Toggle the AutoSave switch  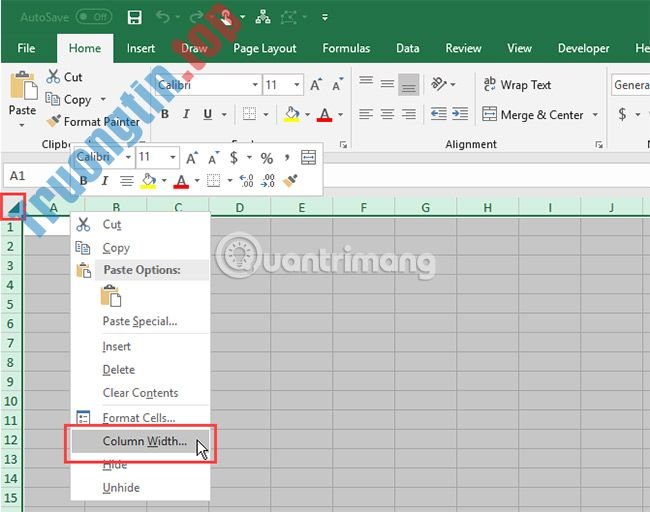point(94,17)
